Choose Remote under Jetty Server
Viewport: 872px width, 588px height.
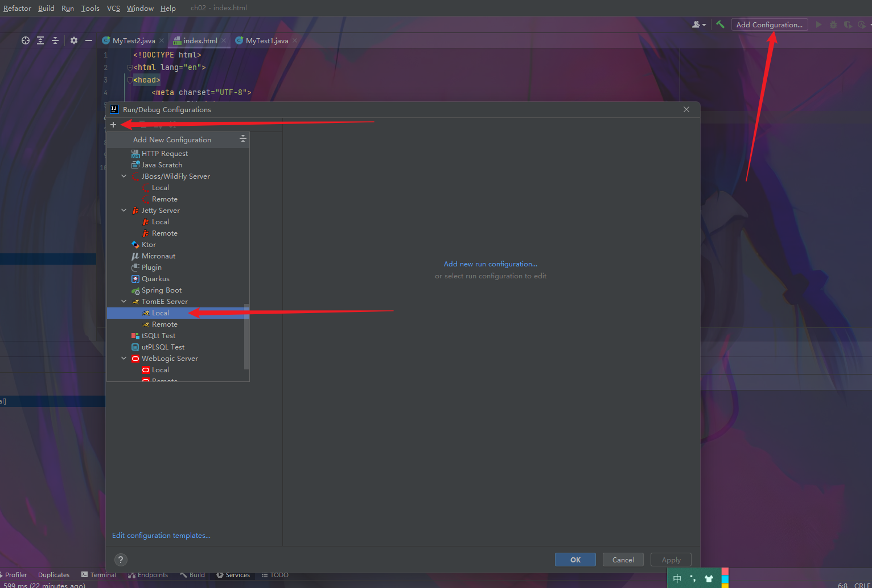178,233
